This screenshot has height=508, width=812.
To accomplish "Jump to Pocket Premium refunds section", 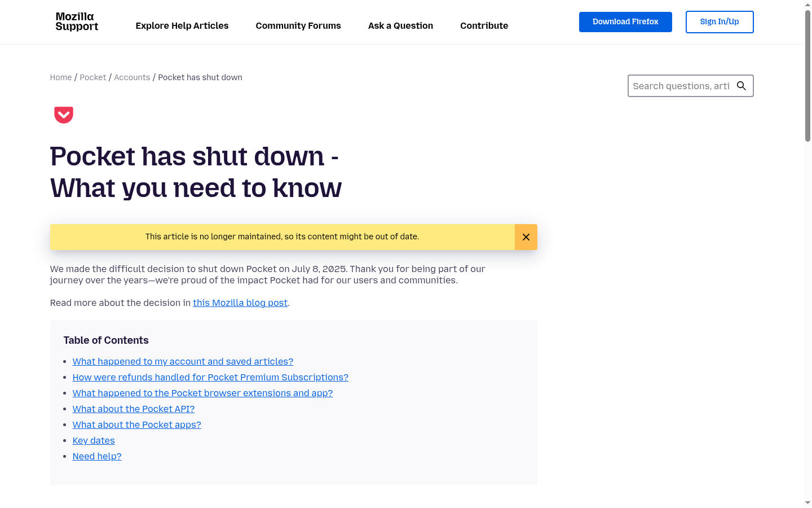I will (x=210, y=377).
